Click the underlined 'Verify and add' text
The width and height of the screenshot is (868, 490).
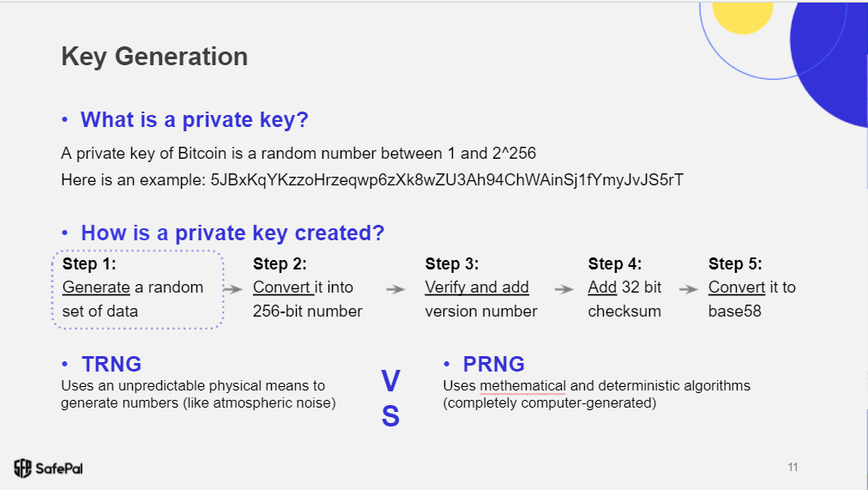(x=477, y=287)
